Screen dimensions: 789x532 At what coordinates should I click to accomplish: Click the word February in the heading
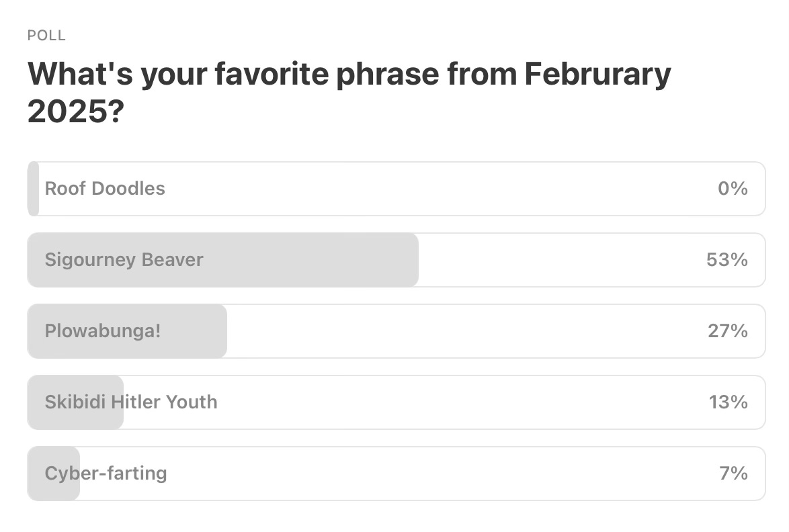pyautogui.click(x=597, y=75)
